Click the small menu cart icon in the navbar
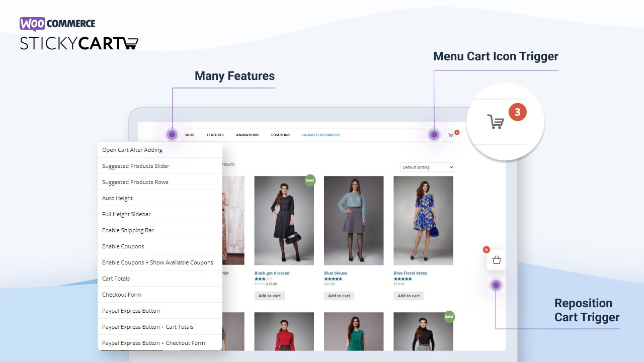 450,135
